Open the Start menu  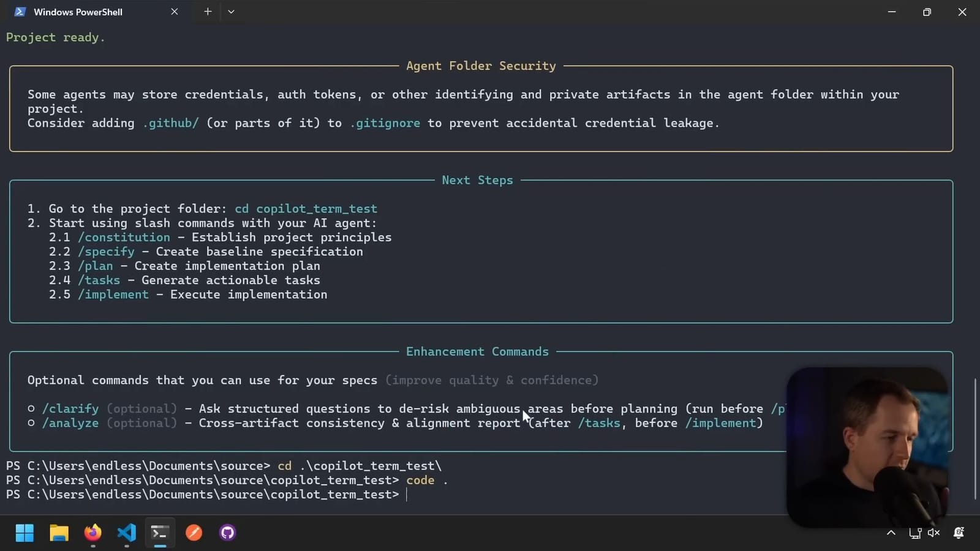[24, 533]
